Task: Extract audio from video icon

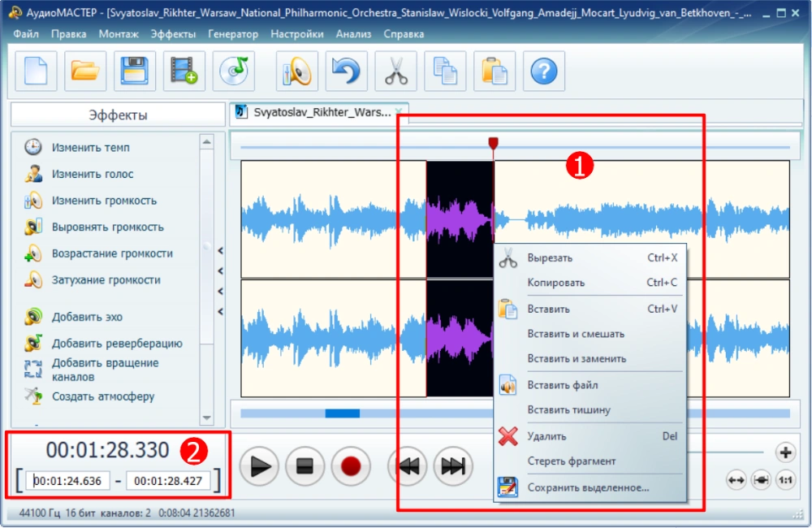Action: pyautogui.click(x=184, y=71)
